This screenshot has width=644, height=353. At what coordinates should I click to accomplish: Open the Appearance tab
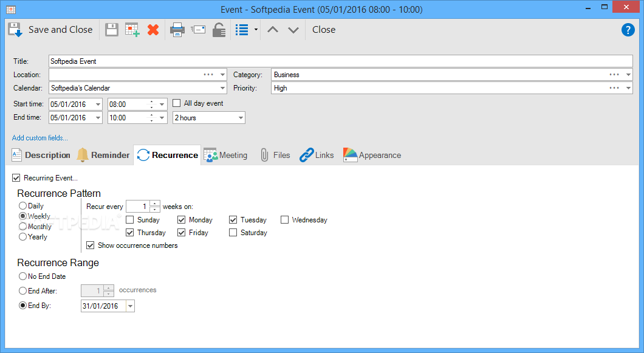point(372,155)
